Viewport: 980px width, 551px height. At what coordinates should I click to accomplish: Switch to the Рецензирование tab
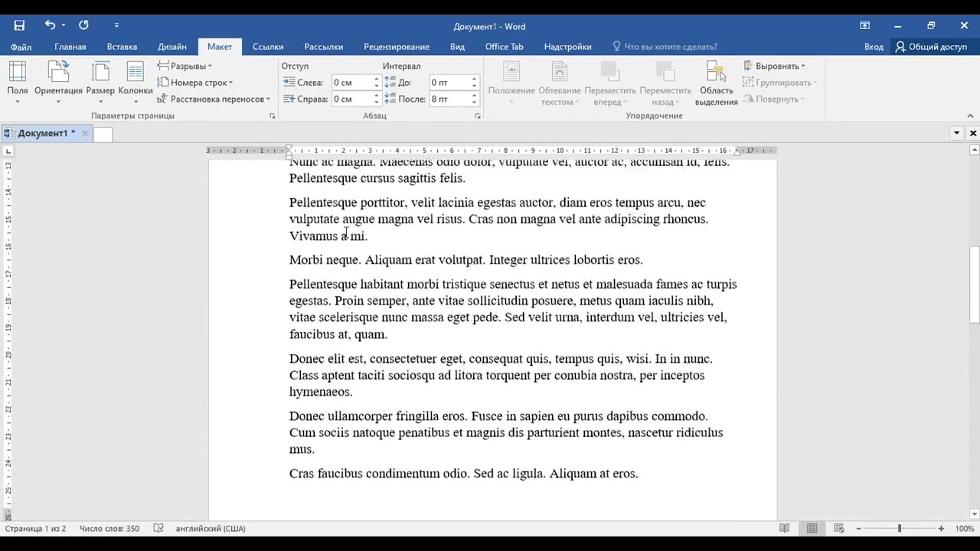click(x=397, y=47)
